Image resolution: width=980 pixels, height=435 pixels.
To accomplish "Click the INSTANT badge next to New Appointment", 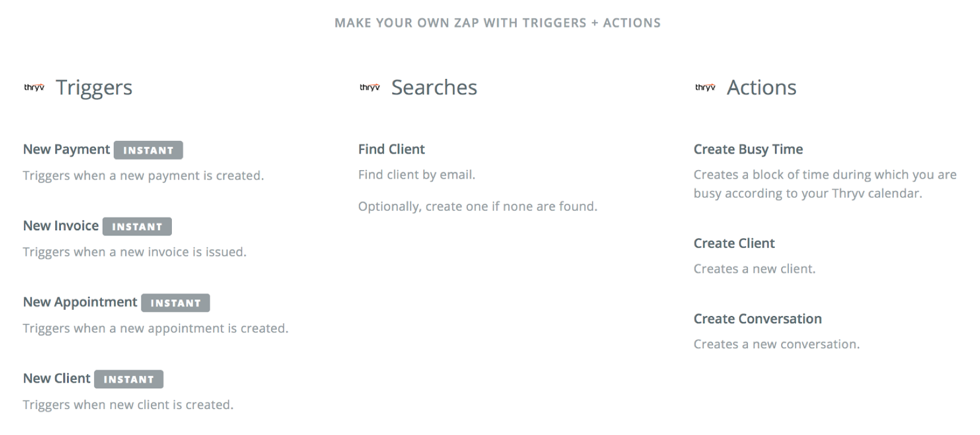I will pos(175,303).
